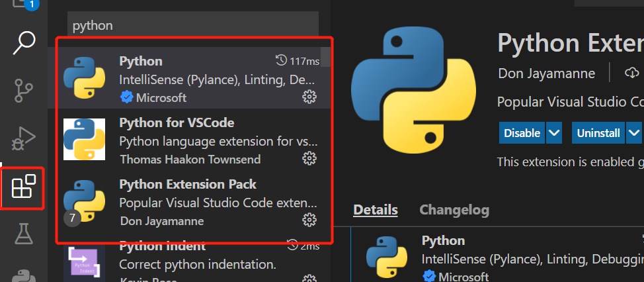Select the Python Extension Pack row
Screen dimensions: 644x282
pyautogui.click(x=189, y=200)
